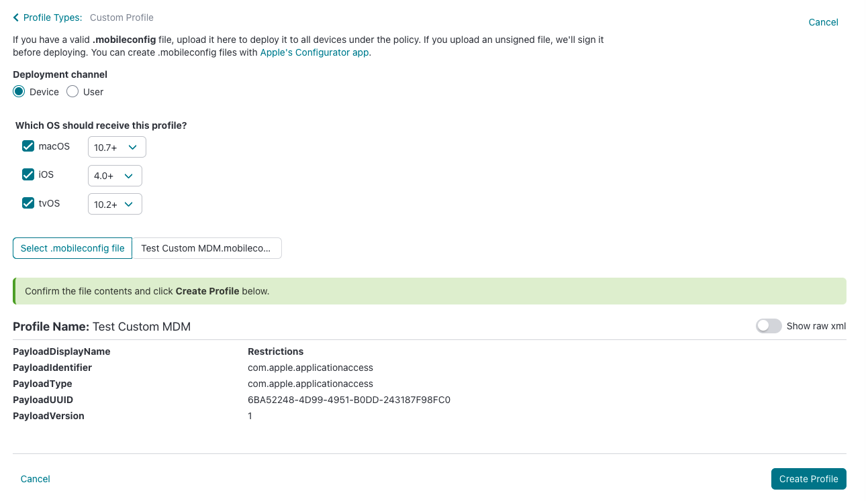This screenshot has height=501, width=868.
Task: Uncheck the macOS checkbox
Action: tap(28, 146)
